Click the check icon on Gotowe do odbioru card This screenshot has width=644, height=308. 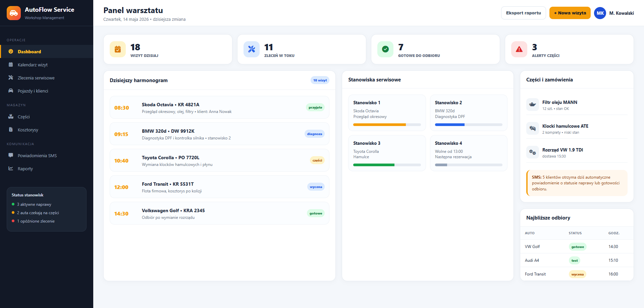click(385, 49)
